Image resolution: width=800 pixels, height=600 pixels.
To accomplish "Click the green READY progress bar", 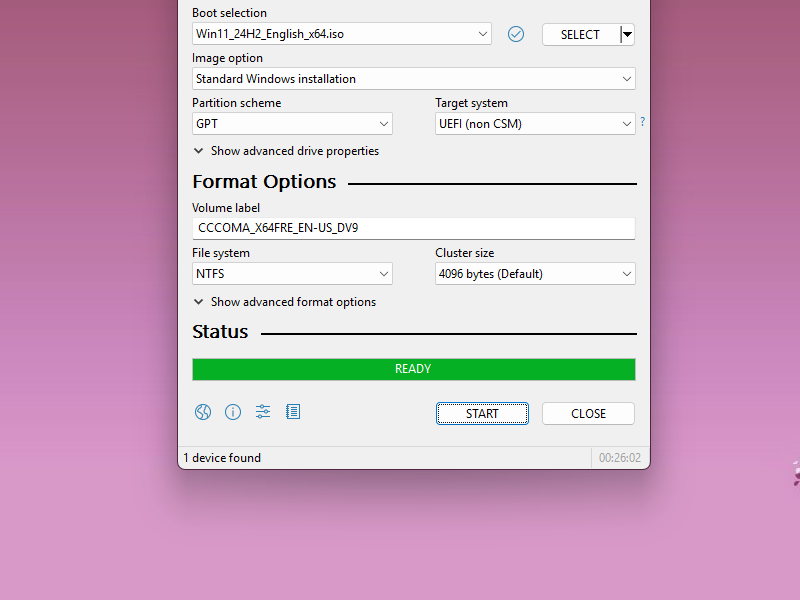I will coord(413,369).
